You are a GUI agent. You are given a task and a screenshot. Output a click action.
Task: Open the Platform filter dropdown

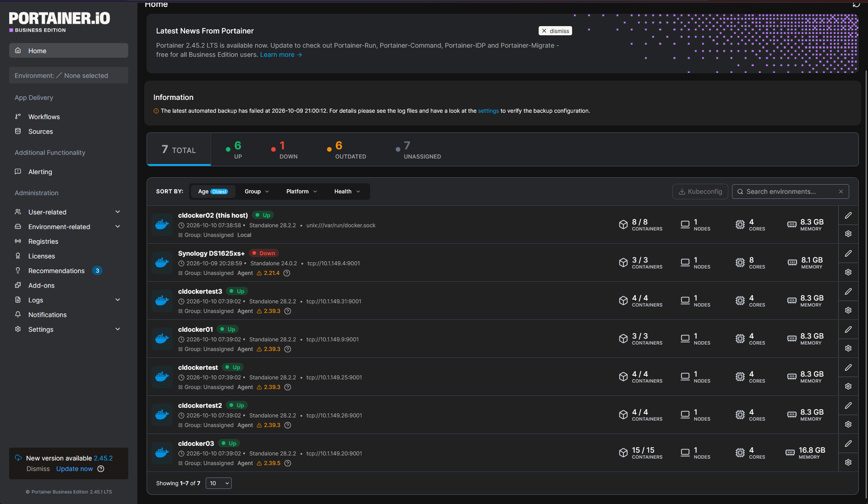click(301, 192)
